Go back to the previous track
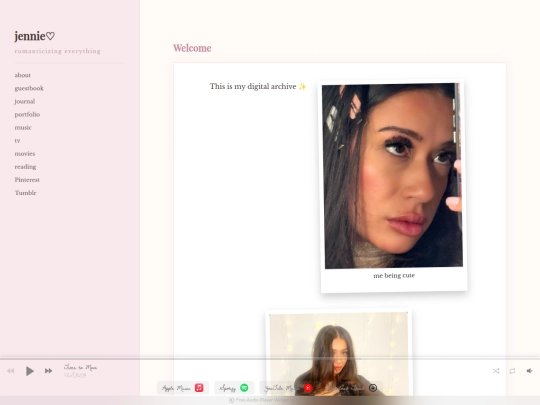 point(11,371)
